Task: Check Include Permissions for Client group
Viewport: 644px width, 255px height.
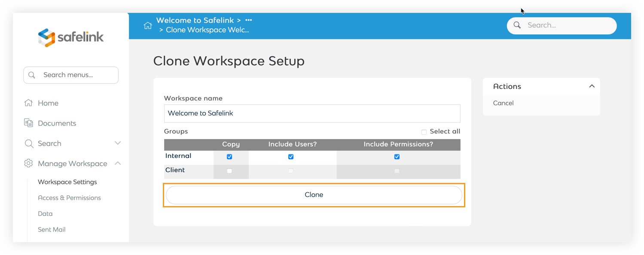Action: coord(397,171)
